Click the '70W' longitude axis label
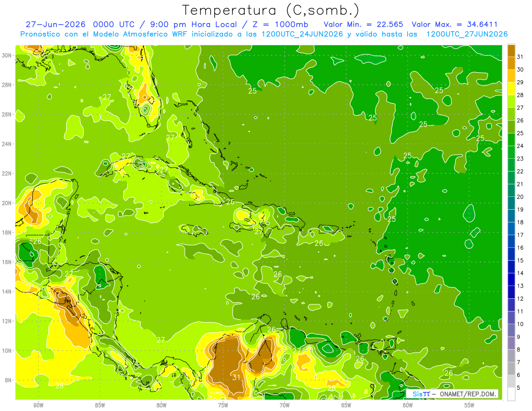 tap(285, 405)
